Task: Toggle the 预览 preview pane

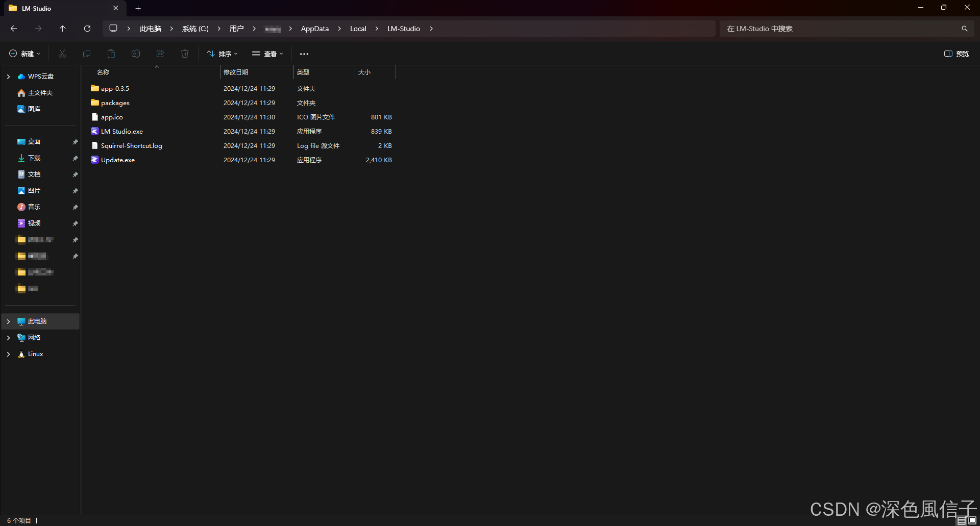Action: 957,54
